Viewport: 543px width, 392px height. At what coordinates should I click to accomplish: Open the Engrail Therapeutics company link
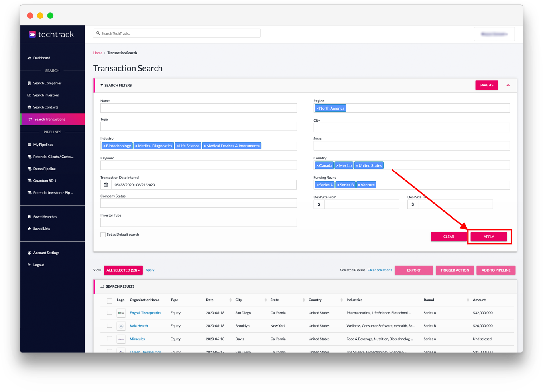tap(146, 312)
